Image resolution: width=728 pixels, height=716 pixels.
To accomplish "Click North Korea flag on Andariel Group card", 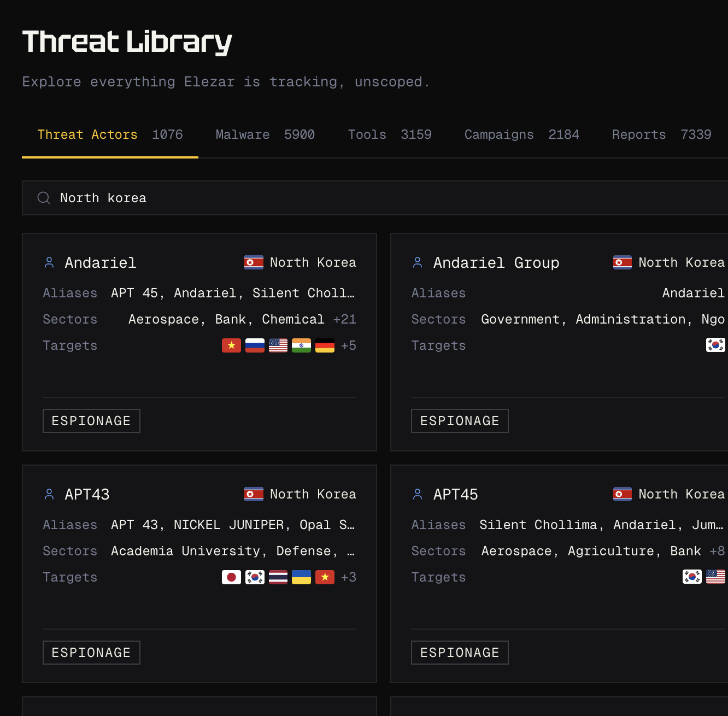I will pos(623,262).
